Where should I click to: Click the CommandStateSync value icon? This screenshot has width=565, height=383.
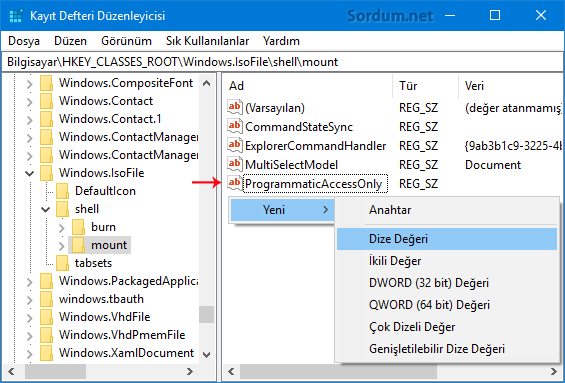pyautogui.click(x=235, y=126)
